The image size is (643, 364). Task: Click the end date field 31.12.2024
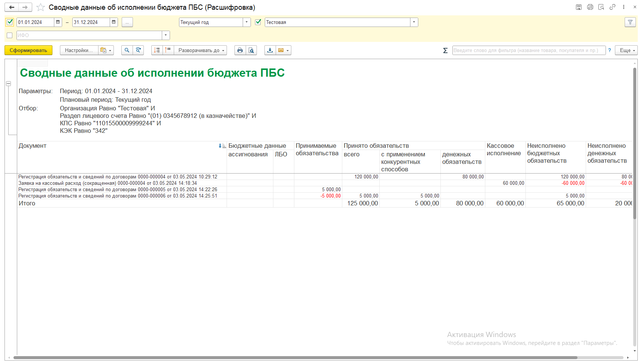(x=91, y=22)
